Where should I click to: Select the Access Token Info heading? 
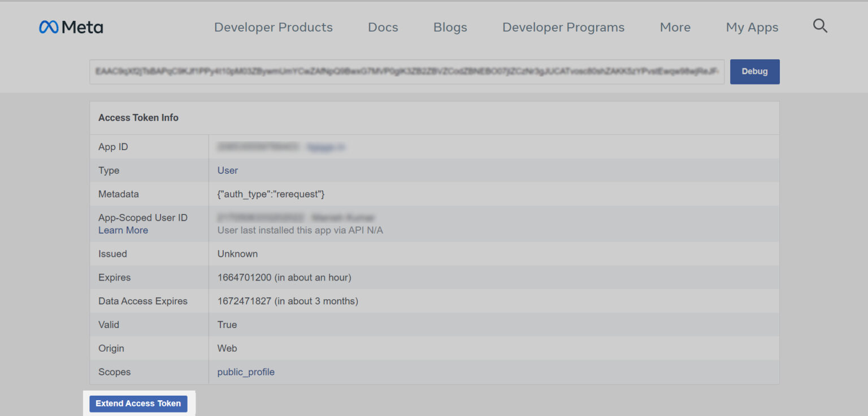(x=138, y=117)
